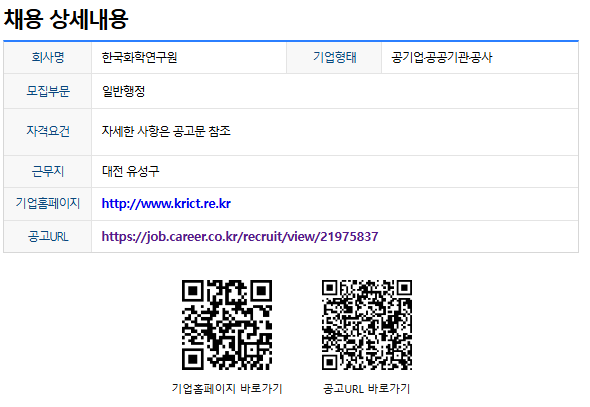590x407 pixels.
Task: Click the 한국화학연구원 company name
Action: coord(140,58)
